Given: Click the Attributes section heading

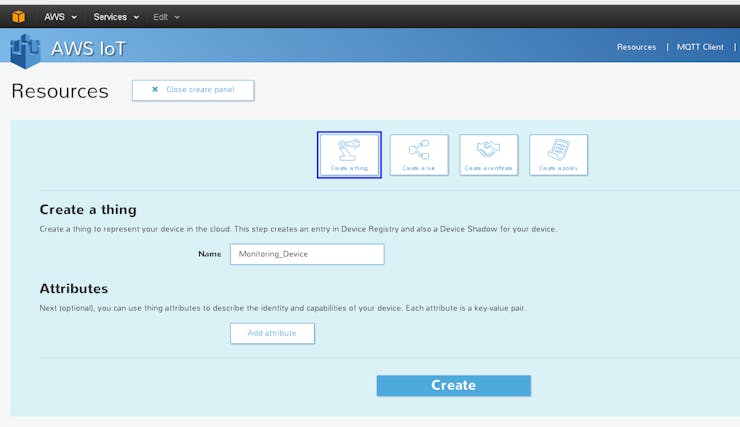Looking at the screenshot, I should [74, 288].
